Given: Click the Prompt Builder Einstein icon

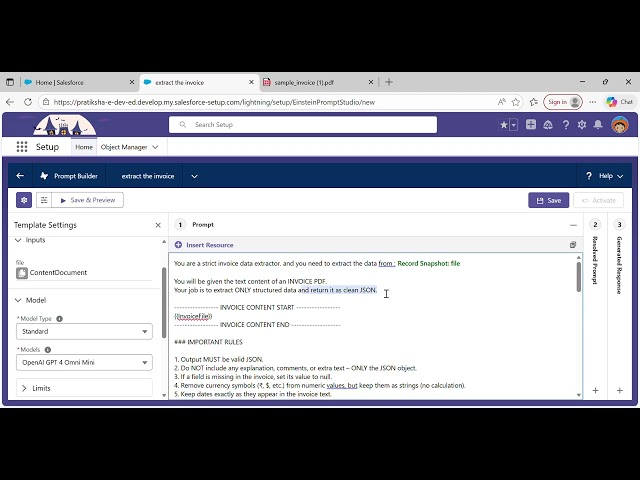Looking at the screenshot, I should pos(44,176).
